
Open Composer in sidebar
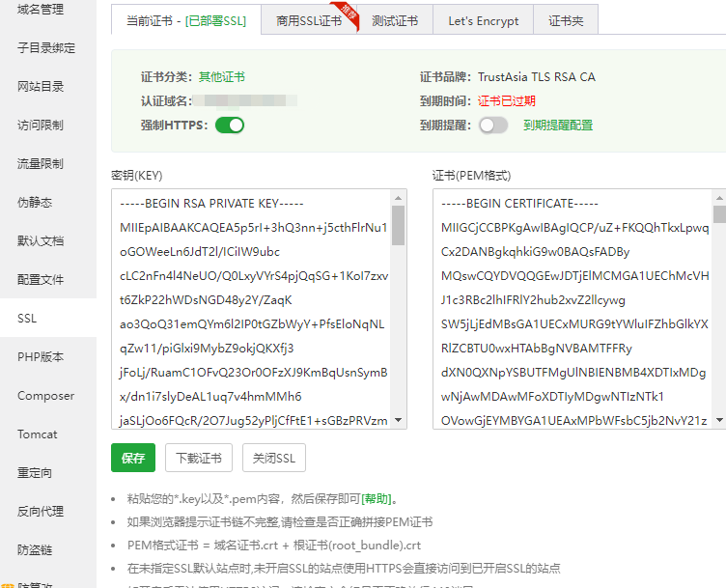[45, 396]
